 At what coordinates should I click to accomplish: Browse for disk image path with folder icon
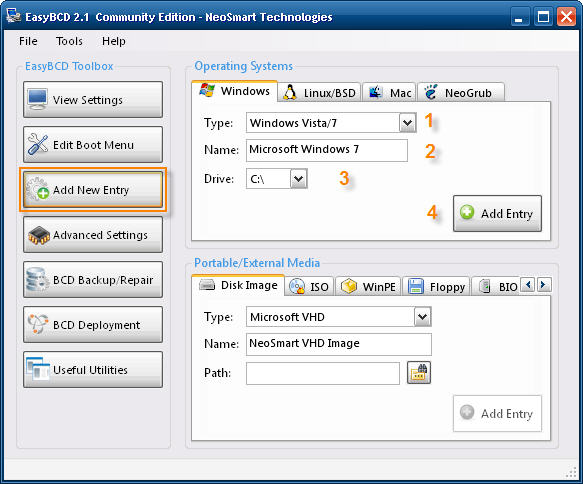[x=419, y=372]
